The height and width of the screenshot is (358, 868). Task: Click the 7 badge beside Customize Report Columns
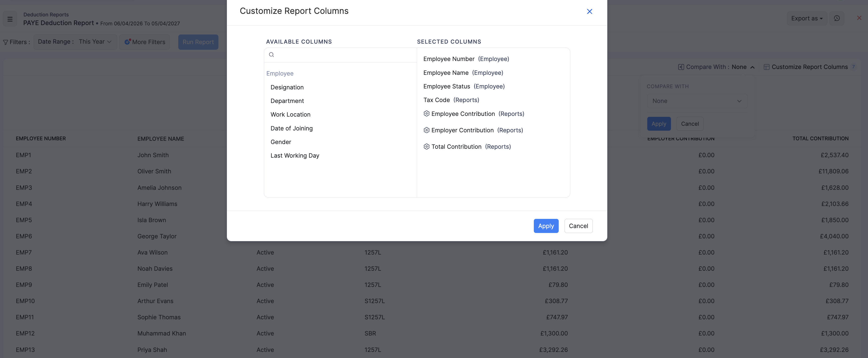853,67
